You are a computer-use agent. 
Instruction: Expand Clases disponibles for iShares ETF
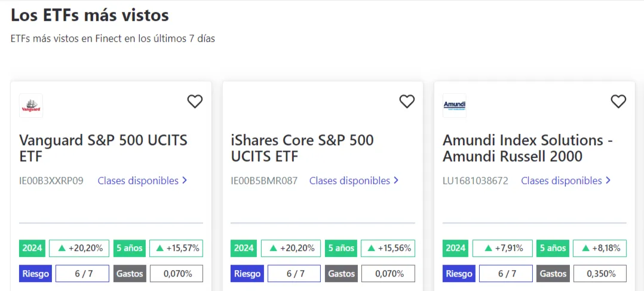(354, 180)
